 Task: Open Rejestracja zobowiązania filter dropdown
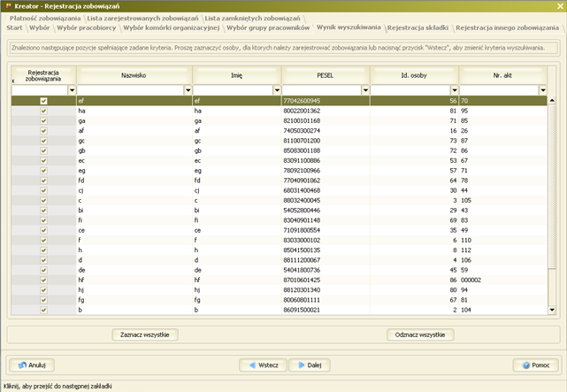72,90
